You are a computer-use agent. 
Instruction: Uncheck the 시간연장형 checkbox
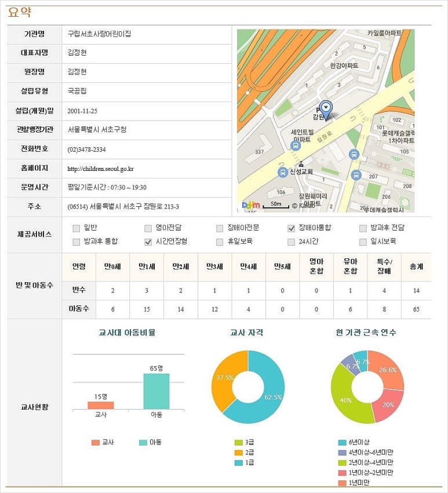click(148, 242)
